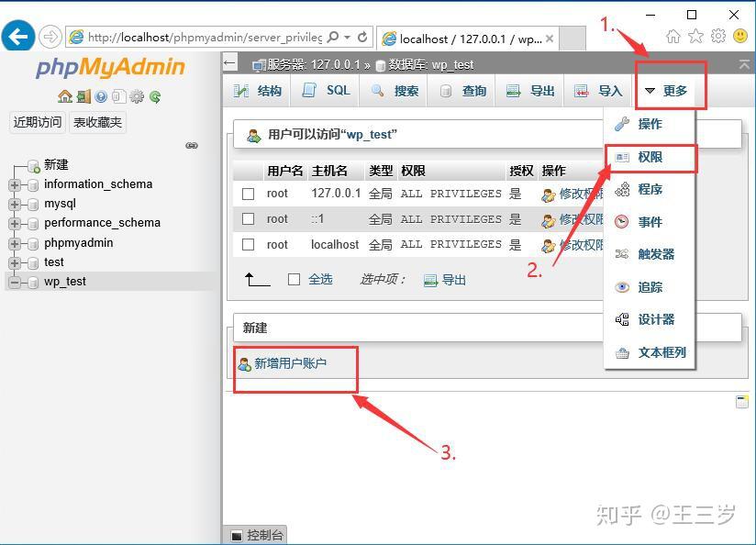The width and height of the screenshot is (756, 545).
Task: Go back with browser back arrow
Action: coord(18,36)
